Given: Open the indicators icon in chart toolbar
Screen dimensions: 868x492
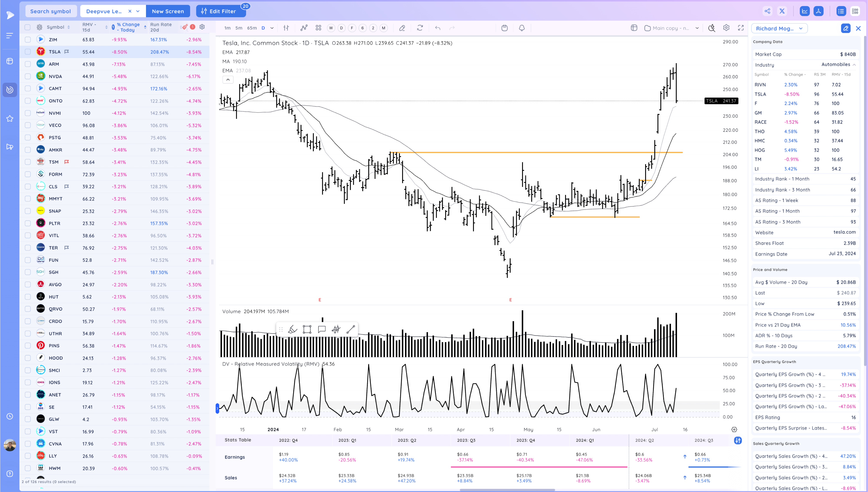Looking at the screenshot, I should point(304,28).
